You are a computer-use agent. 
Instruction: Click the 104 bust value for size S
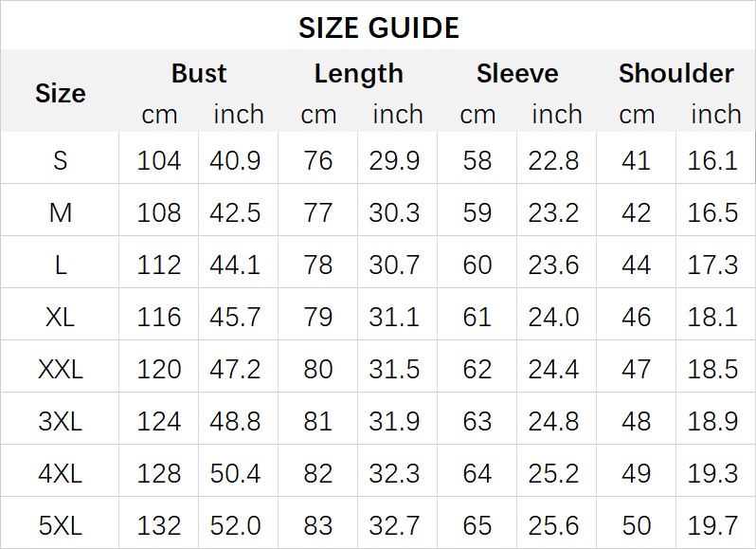point(159,160)
